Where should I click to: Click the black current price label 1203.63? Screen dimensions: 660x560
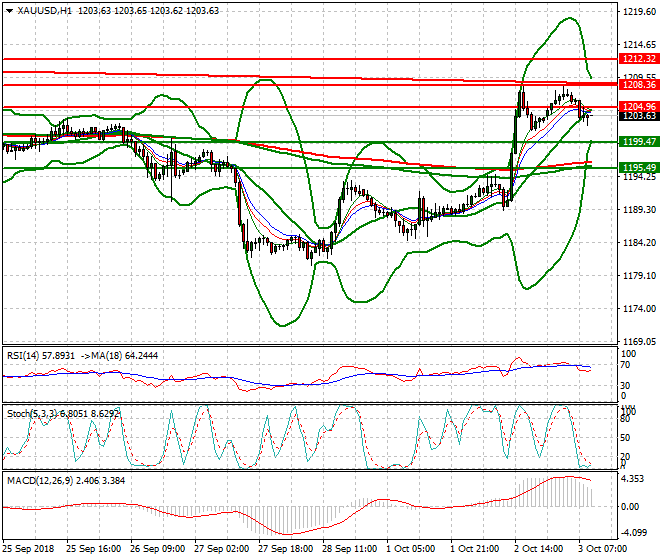coord(639,116)
